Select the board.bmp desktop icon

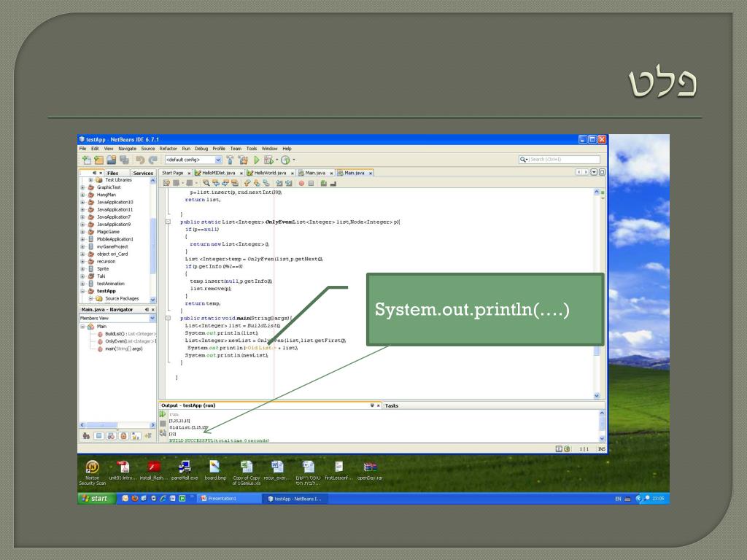[215, 470]
